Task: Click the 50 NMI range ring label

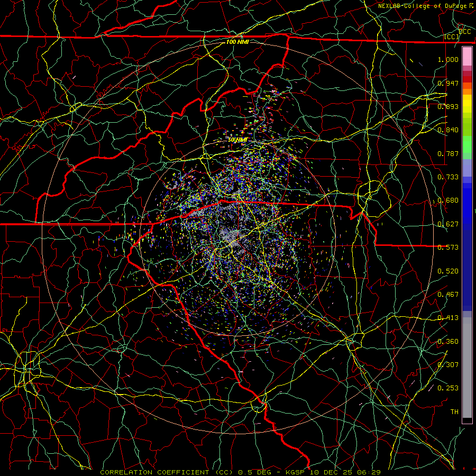Action: [237, 140]
